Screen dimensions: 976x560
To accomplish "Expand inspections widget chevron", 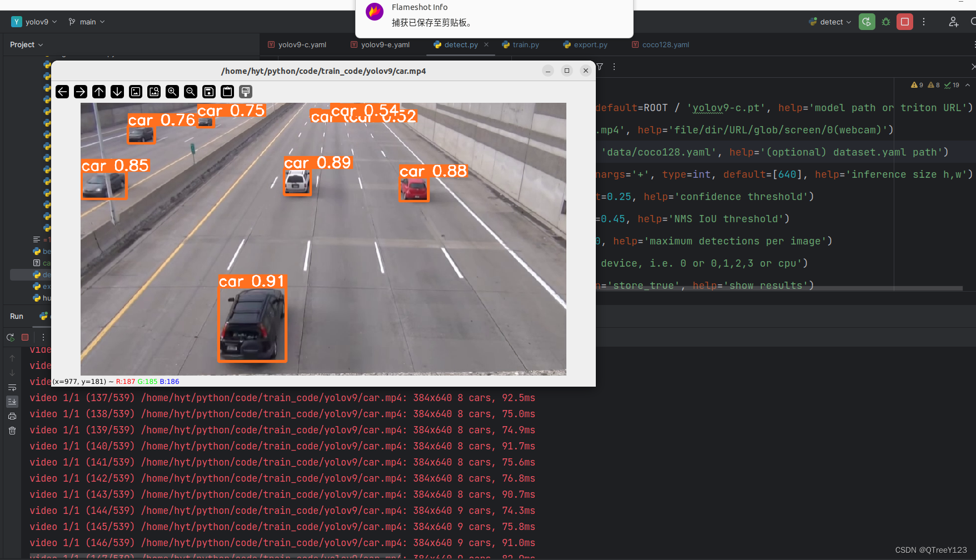I will pos(968,85).
